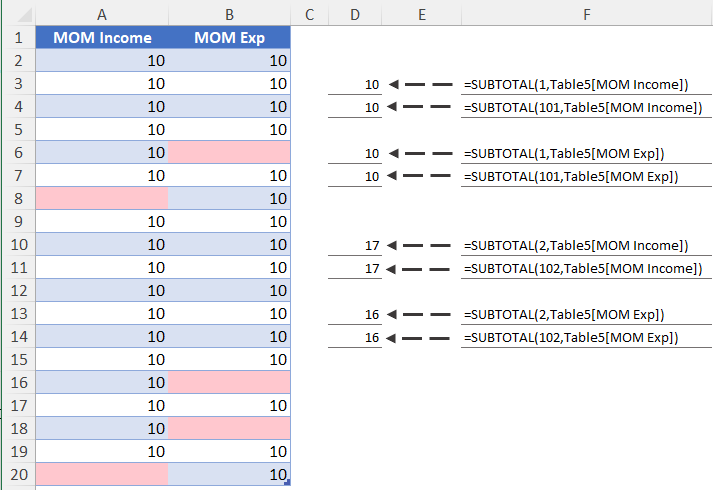The width and height of the screenshot is (713, 490).
Task: Click formula text SUBTOTAL(1,Table5[MOM Income])
Action: (576, 85)
